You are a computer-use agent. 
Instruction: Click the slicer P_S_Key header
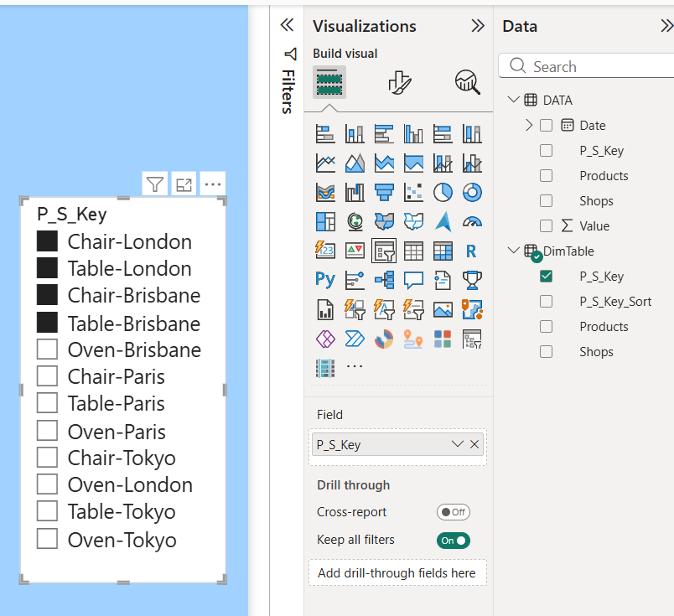[x=72, y=214]
